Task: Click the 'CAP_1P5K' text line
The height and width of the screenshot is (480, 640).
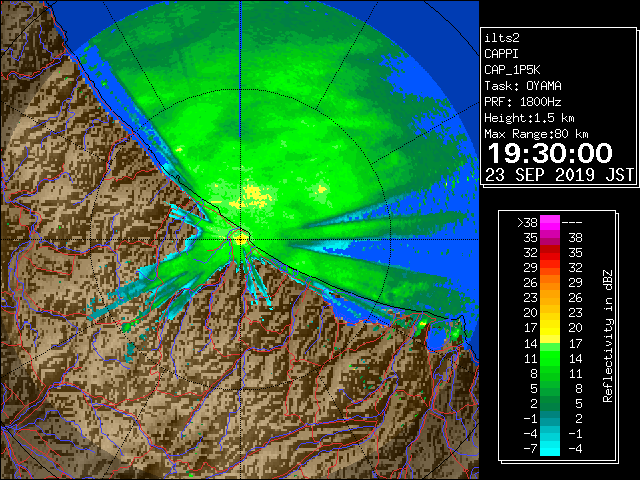Action: point(512,70)
